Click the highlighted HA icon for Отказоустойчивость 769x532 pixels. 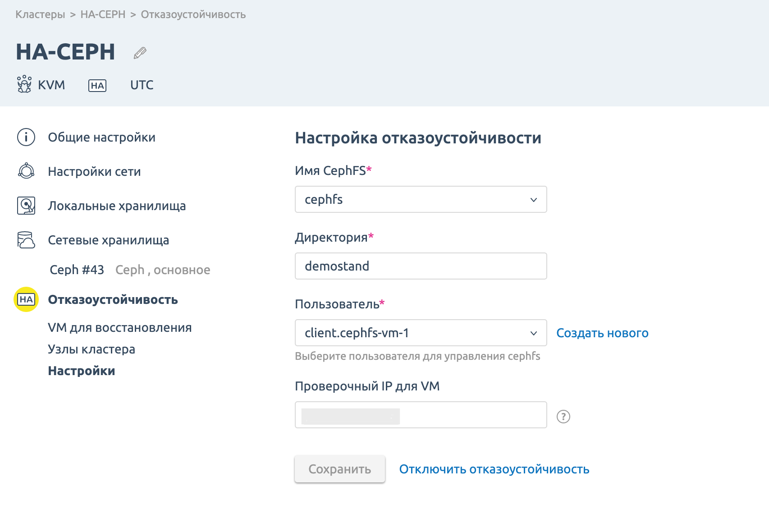point(26,299)
